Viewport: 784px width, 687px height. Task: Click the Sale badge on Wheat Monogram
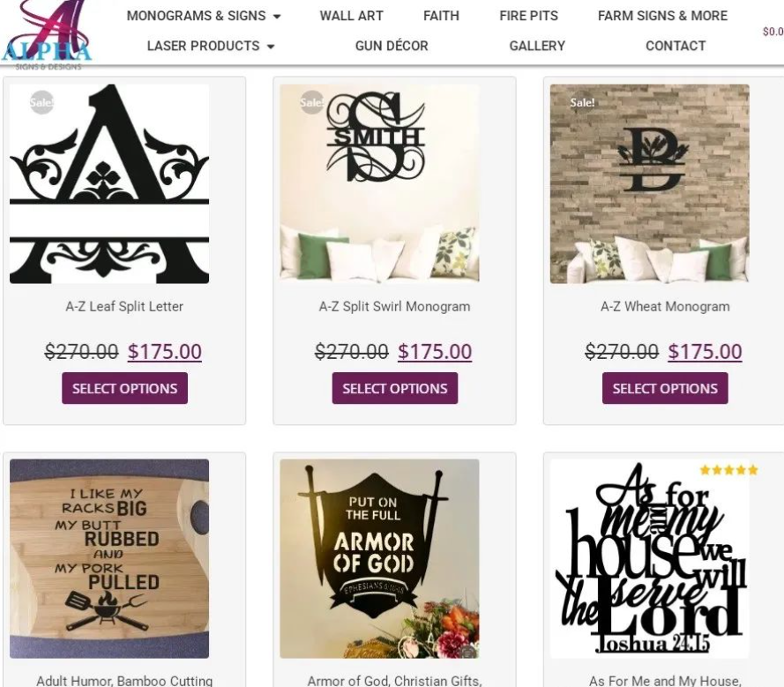click(582, 102)
